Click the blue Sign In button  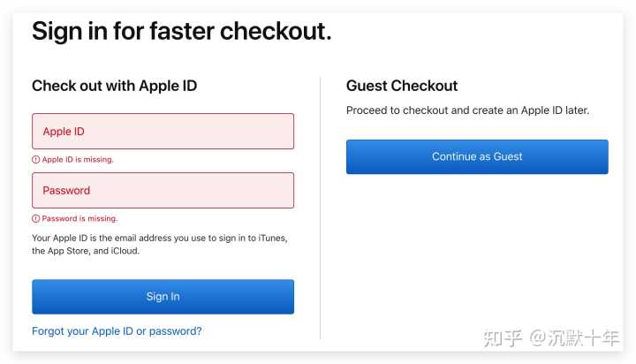pyautogui.click(x=163, y=297)
